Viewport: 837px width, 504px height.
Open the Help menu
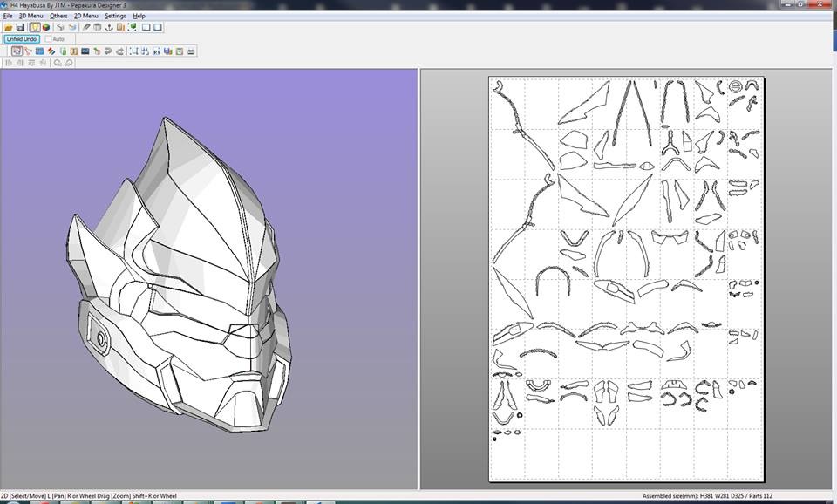coord(139,16)
